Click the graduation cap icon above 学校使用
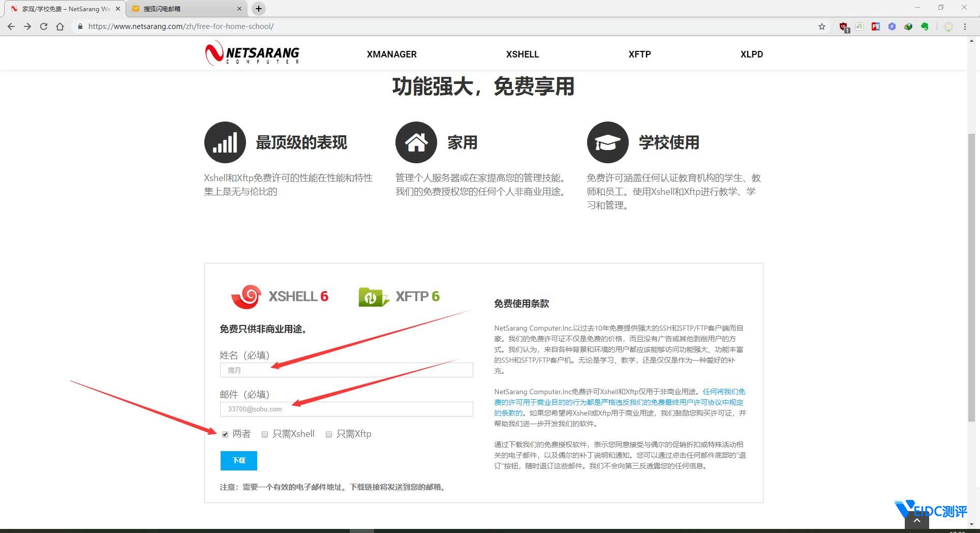The height and width of the screenshot is (533, 980). pyautogui.click(x=607, y=142)
